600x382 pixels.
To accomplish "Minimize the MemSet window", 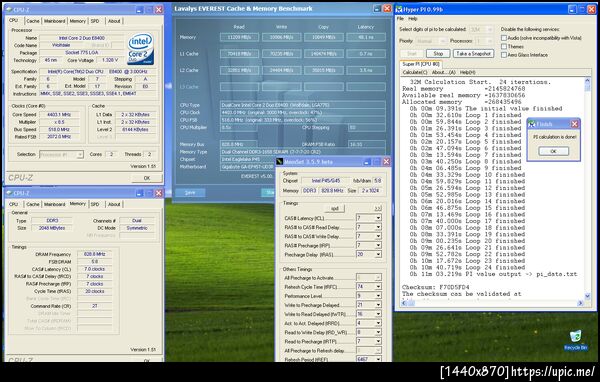I will (x=367, y=162).
